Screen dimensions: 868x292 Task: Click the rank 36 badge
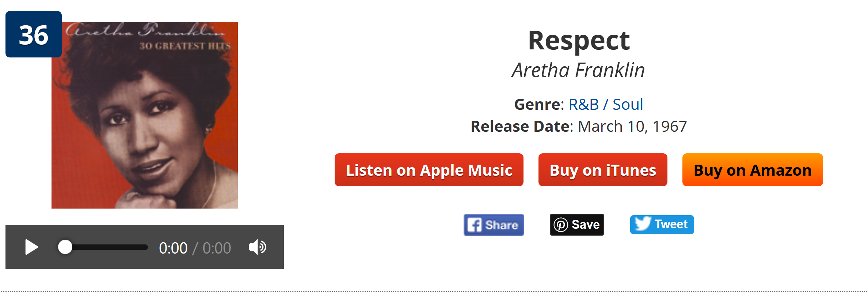[34, 35]
